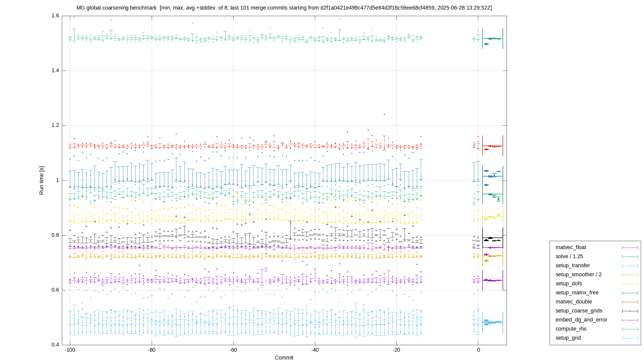Screen dimensions: 644x362
Task: Click the -60 x-axis tick label
Action: pyautogui.click(x=233, y=350)
